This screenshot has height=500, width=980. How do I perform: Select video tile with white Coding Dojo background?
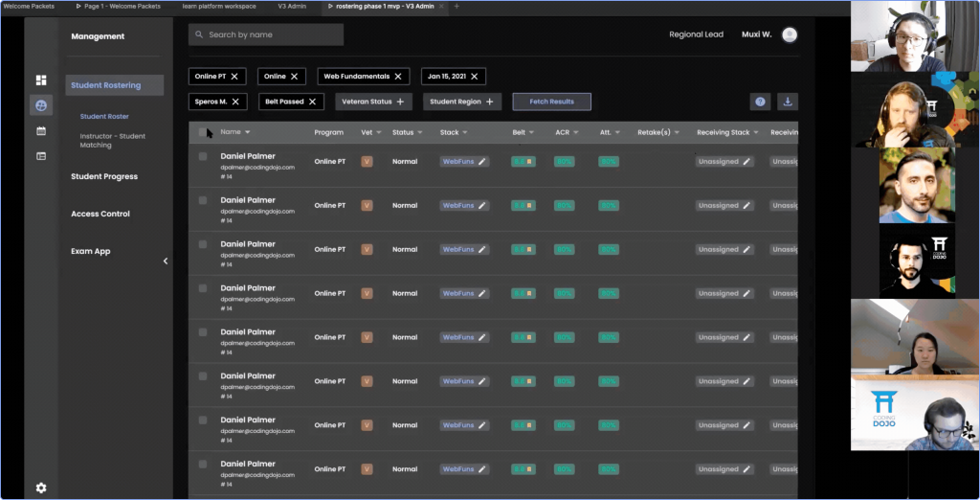tap(915, 413)
